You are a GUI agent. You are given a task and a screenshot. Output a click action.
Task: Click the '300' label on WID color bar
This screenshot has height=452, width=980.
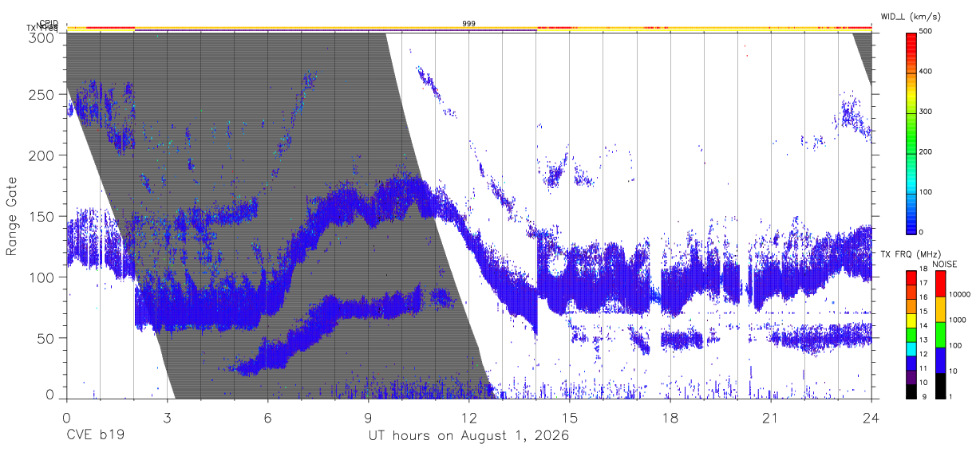(x=926, y=112)
